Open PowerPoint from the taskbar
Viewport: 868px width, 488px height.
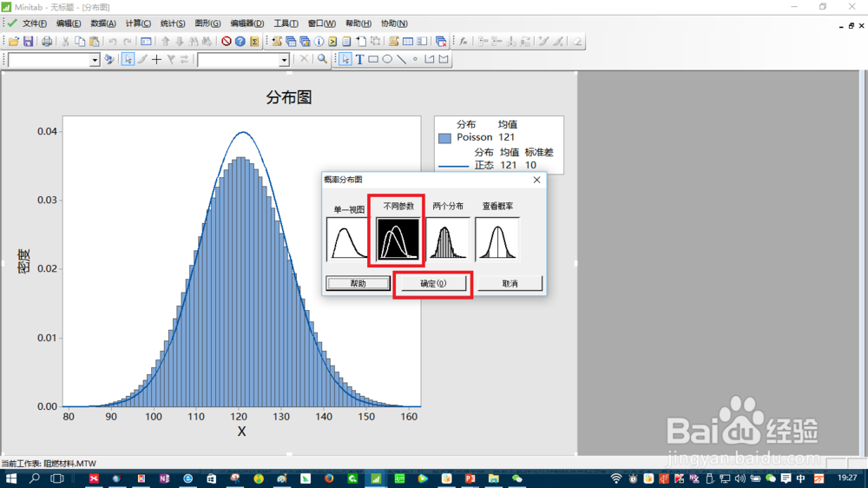470,478
